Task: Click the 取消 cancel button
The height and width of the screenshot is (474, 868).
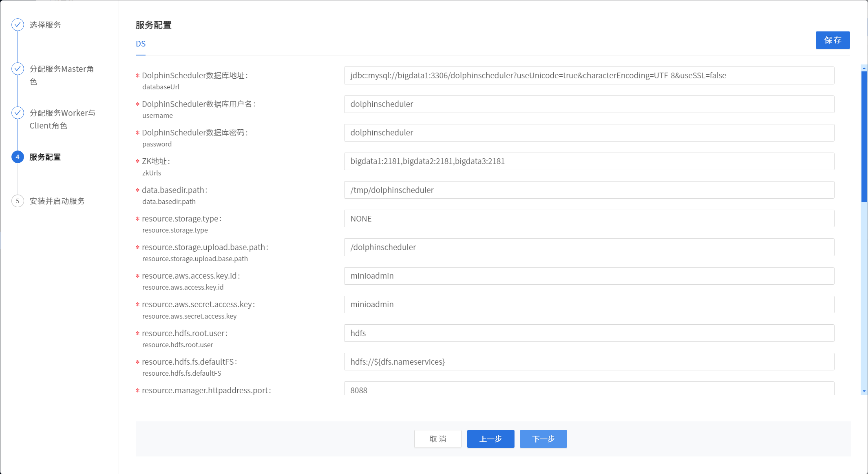Action: pos(437,439)
